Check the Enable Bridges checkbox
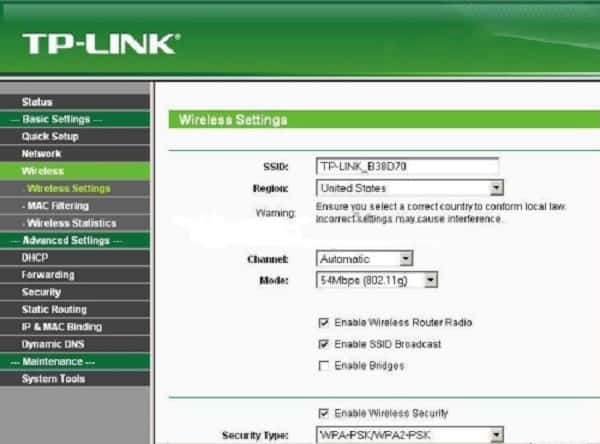The image size is (600, 444). tap(324, 366)
